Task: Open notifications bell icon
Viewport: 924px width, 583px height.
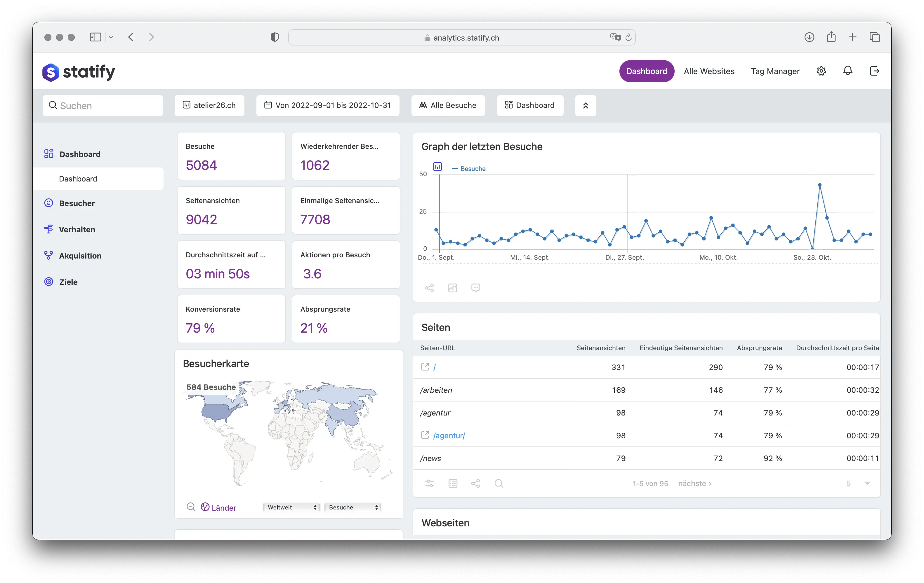Action: coord(848,71)
